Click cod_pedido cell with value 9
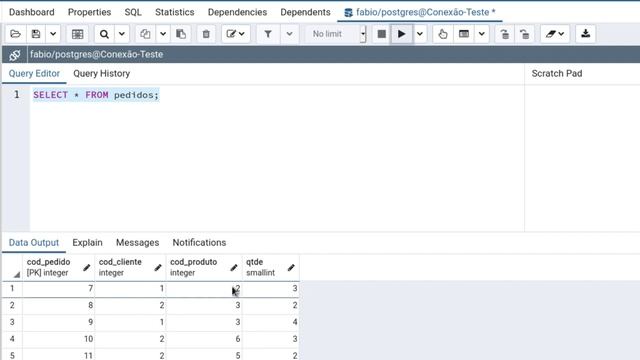This screenshot has width=640, height=360. (x=59, y=322)
